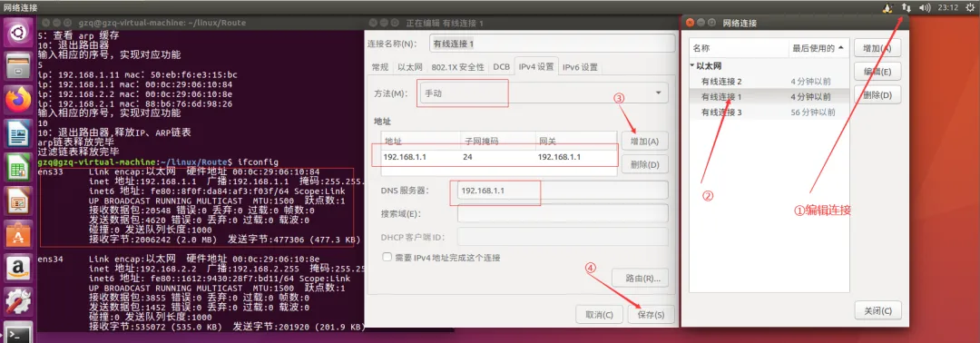
Task: Select 有线连接 1 in the connection list
Action: (769, 97)
